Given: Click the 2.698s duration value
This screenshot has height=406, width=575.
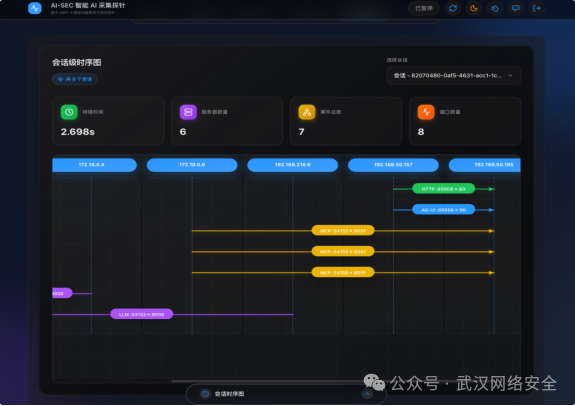Looking at the screenshot, I should click(78, 132).
